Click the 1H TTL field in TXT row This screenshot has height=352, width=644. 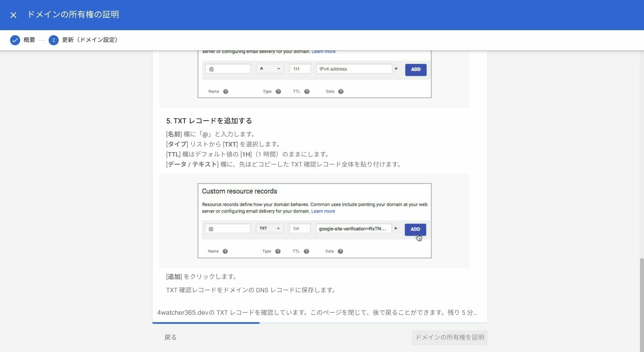[300, 229]
